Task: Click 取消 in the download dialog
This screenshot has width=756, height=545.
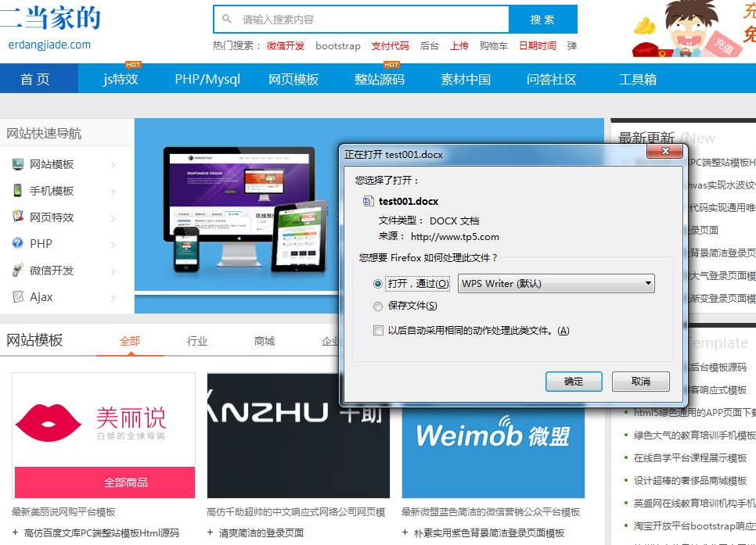Action: coord(641,381)
